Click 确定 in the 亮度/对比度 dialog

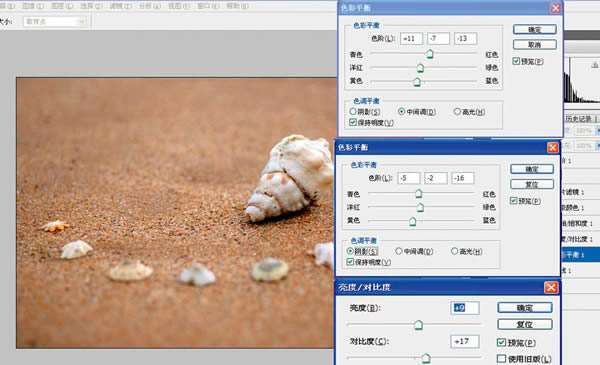525,308
